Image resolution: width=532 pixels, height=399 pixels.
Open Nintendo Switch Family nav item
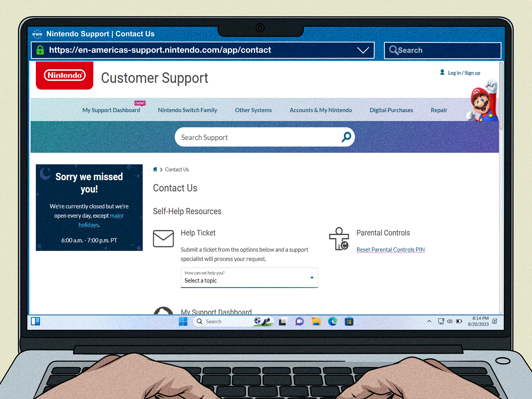tap(187, 110)
